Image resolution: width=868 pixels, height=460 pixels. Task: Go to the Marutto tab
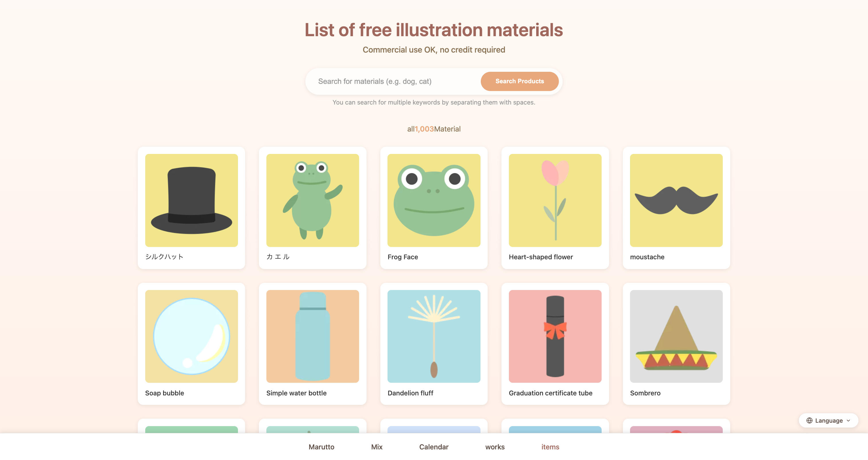pyautogui.click(x=321, y=447)
